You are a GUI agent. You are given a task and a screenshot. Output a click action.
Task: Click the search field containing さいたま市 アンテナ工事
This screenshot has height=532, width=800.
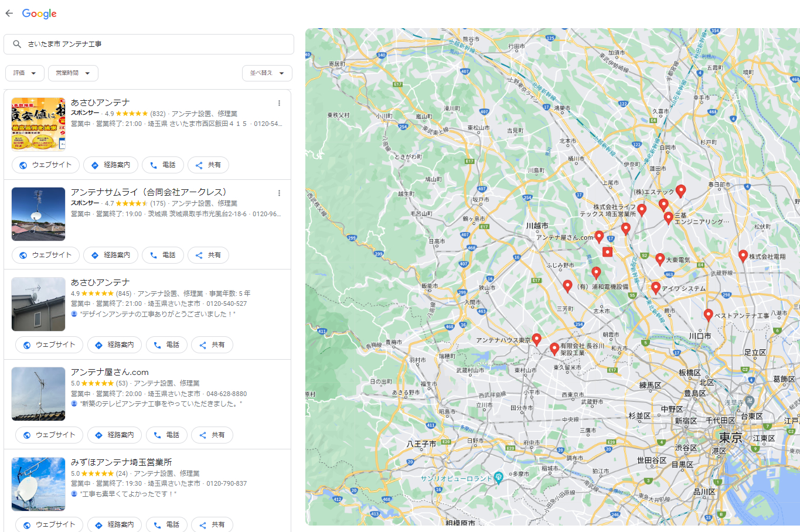[x=152, y=44]
